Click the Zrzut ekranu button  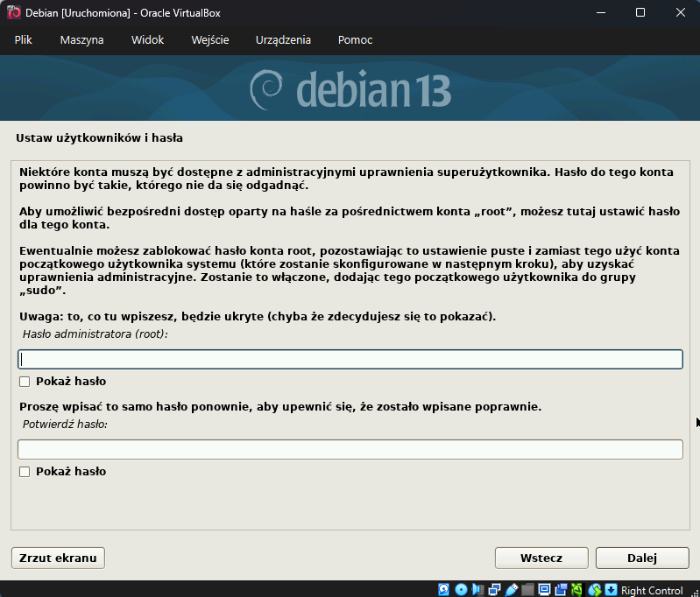coord(58,558)
